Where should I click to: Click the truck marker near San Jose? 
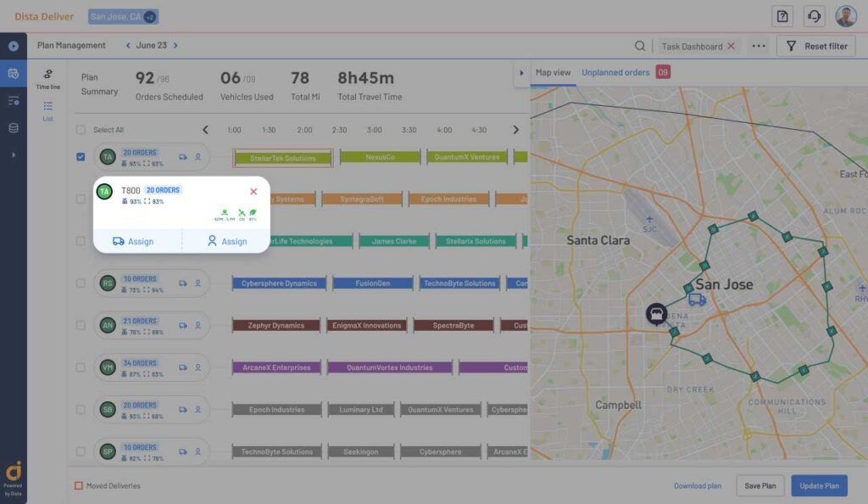tap(697, 300)
